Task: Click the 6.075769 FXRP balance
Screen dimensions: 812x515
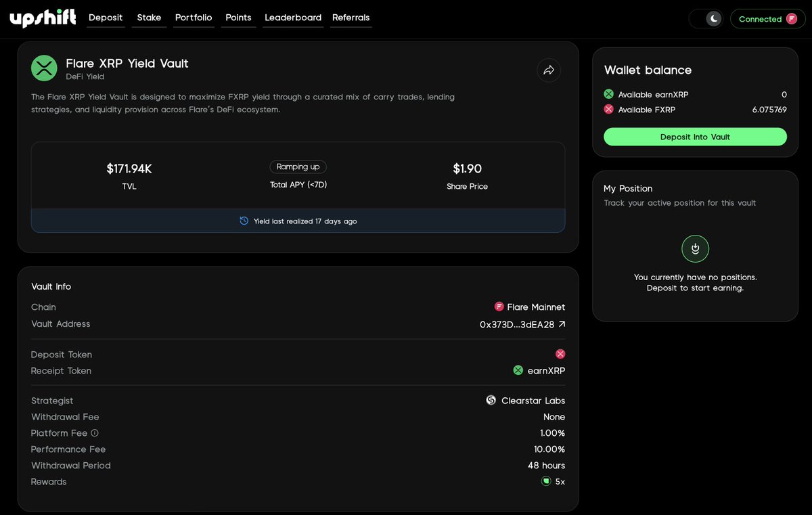Action: pyautogui.click(x=769, y=110)
